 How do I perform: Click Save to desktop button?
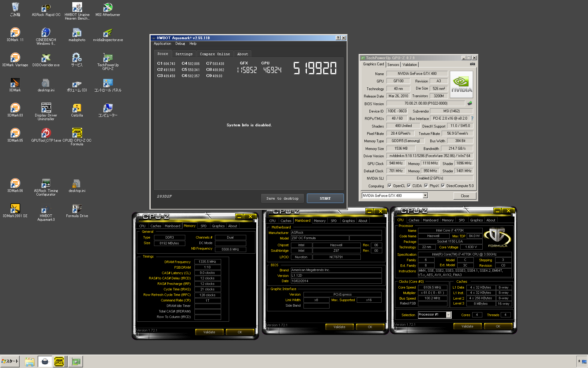pos(282,198)
